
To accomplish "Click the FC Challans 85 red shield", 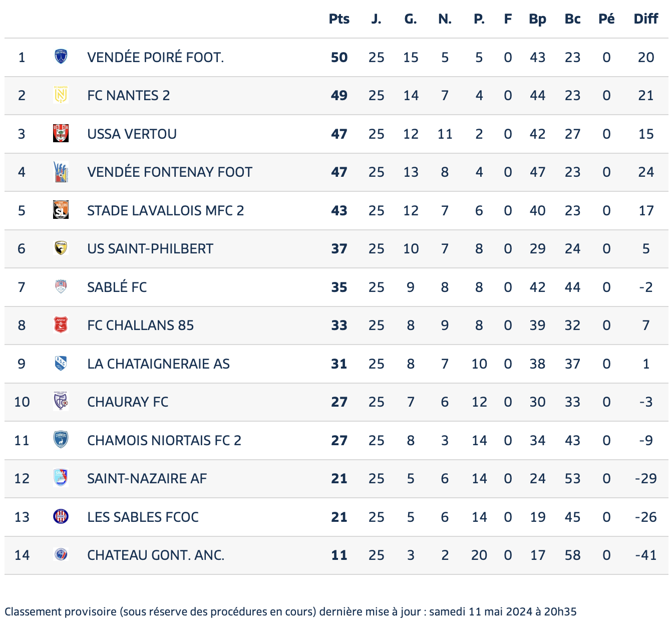I will point(61,325).
